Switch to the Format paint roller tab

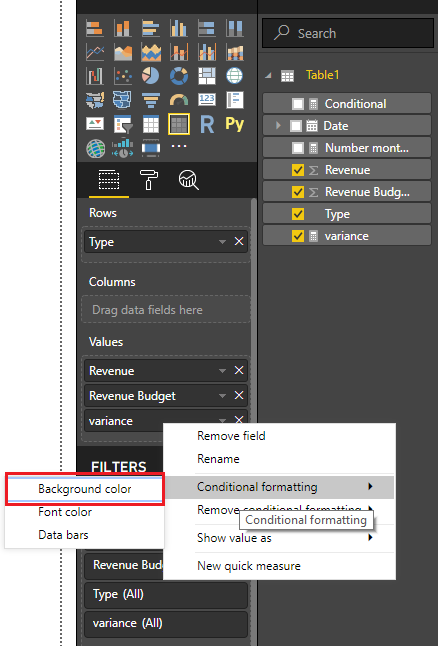149,180
